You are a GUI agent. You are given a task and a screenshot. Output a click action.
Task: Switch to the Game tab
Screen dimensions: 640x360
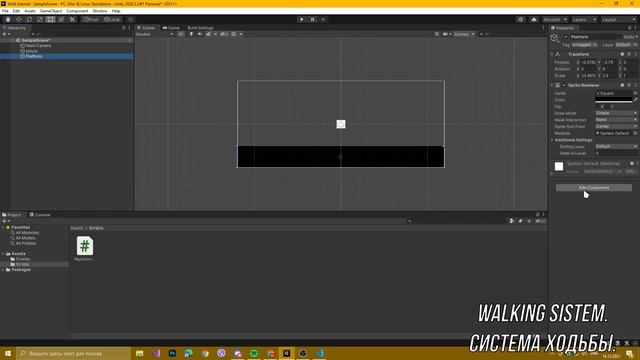[171, 28]
